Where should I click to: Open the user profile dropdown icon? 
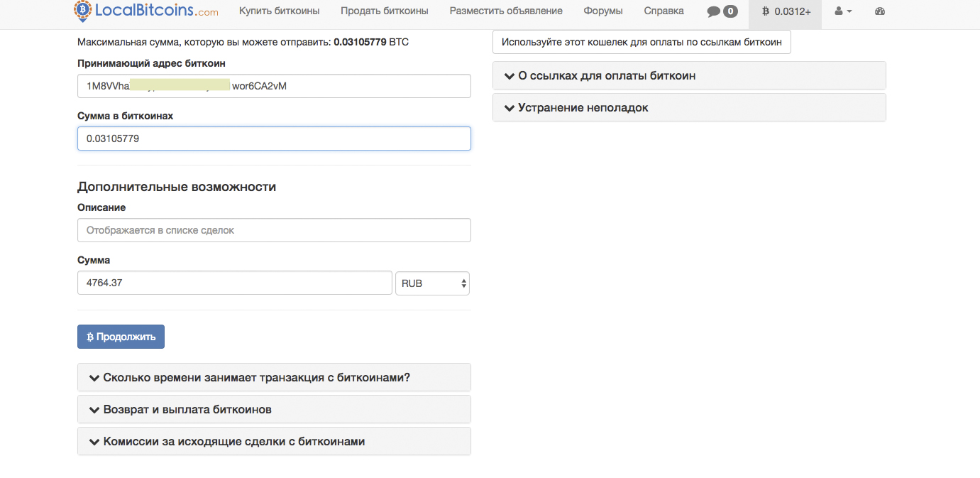tap(843, 11)
